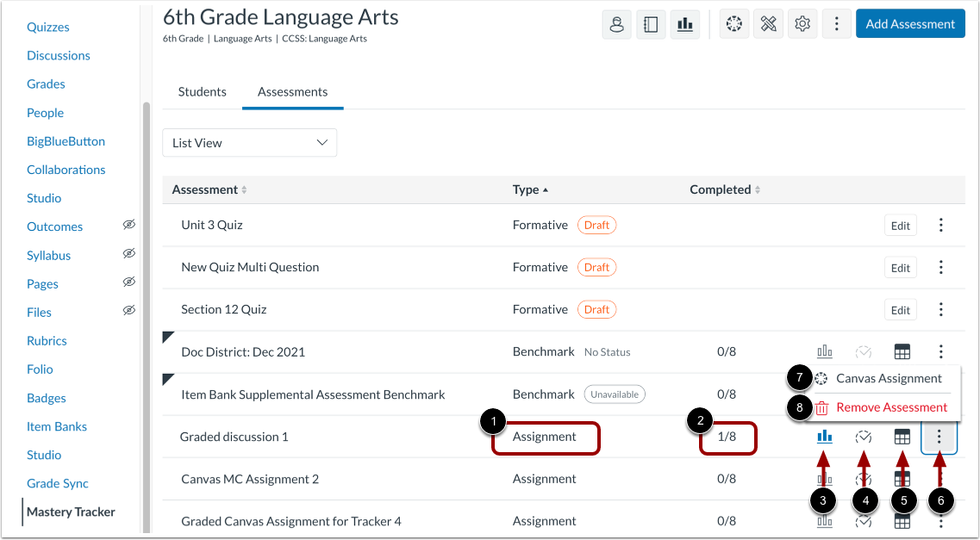Open the List View dropdown
Screen dimensions: 980x540
click(249, 142)
